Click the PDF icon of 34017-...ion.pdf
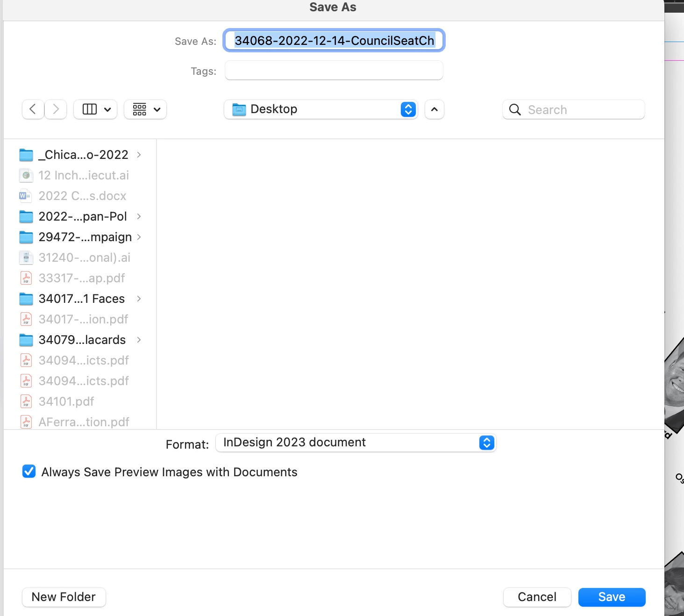Image resolution: width=684 pixels, height=616 pixels. pos(26,319)
